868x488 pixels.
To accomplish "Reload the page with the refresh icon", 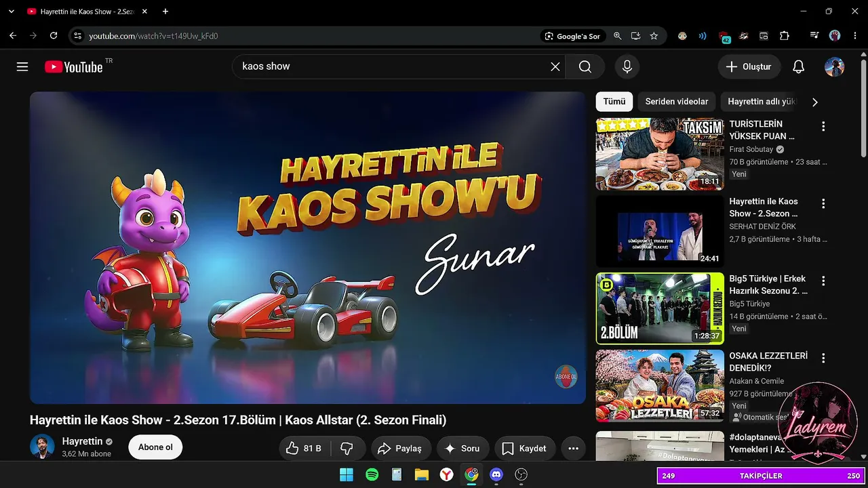I will [54, 36].
